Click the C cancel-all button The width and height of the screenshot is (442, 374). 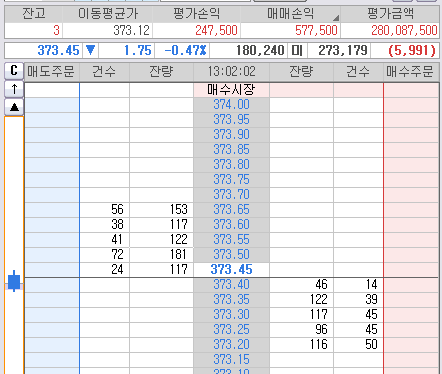(x=14, y=71)
